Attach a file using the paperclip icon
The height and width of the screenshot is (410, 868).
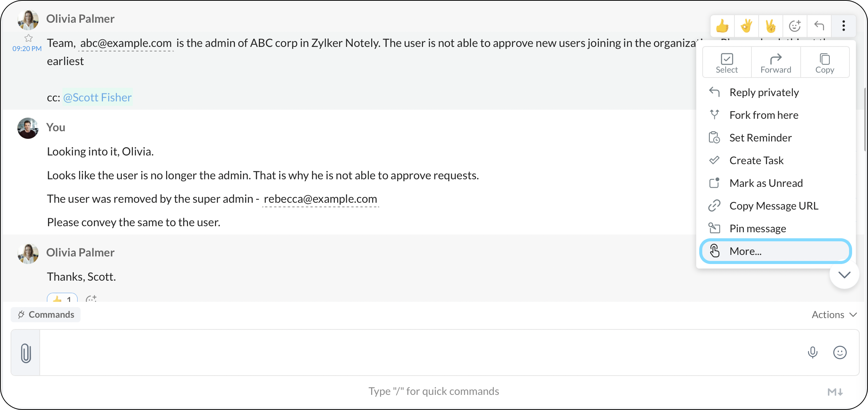coord(26,353)
